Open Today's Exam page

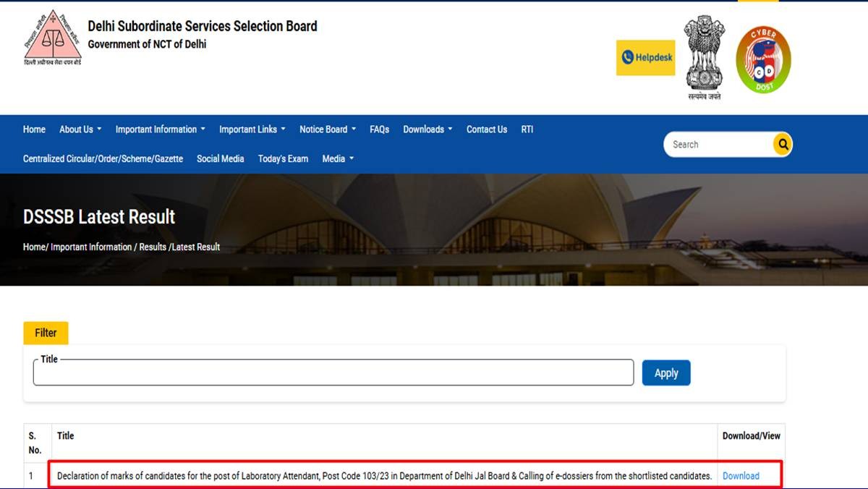[283, 158]
